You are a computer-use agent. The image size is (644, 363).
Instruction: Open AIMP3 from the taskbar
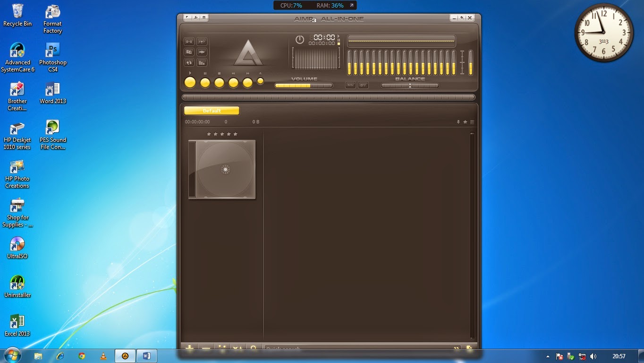(x=125, y=356)
